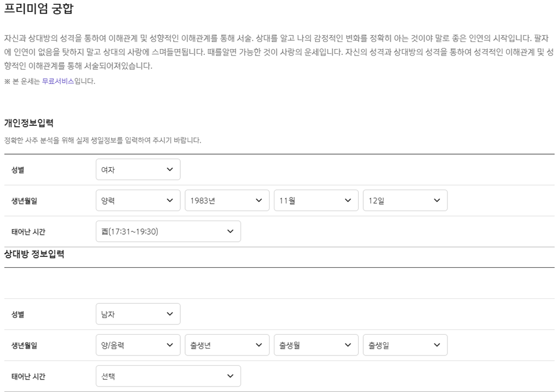
Task: Open the year dropdown showing 1983년
Action: [226, 200]
